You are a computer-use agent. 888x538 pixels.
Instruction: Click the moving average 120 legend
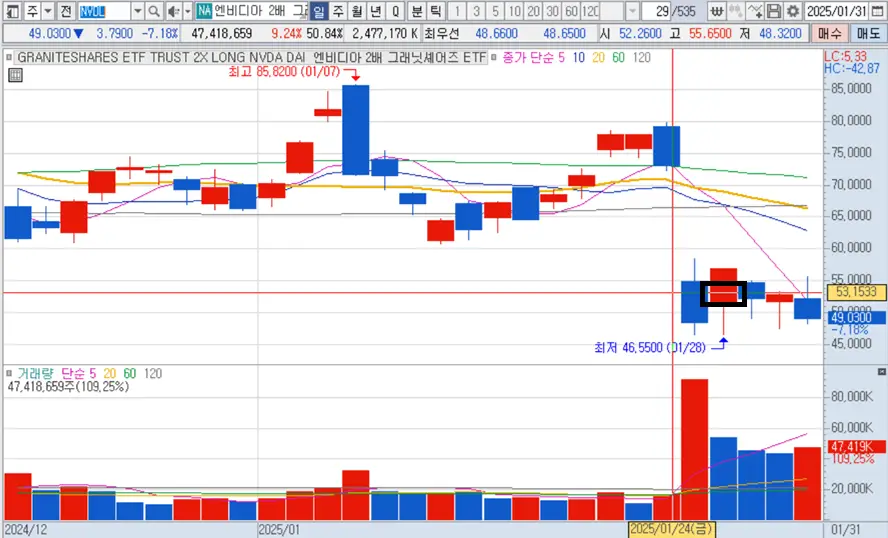641,57
